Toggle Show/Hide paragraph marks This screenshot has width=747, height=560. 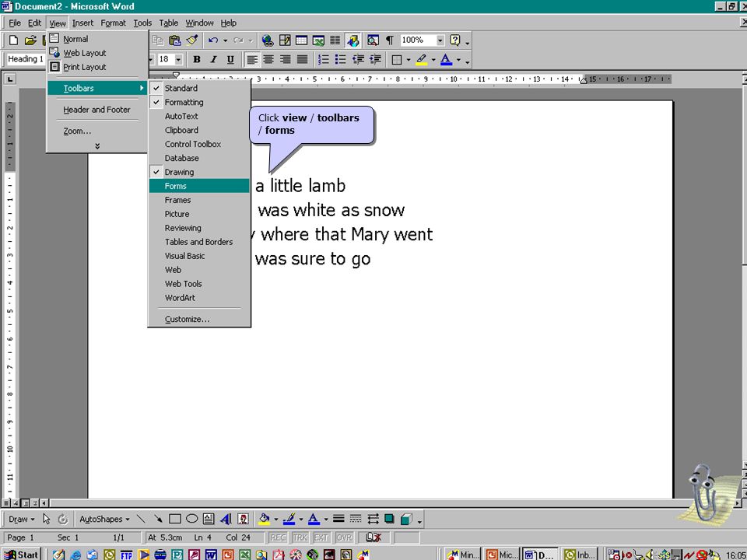pyautogui.click(x=390, y=40)
